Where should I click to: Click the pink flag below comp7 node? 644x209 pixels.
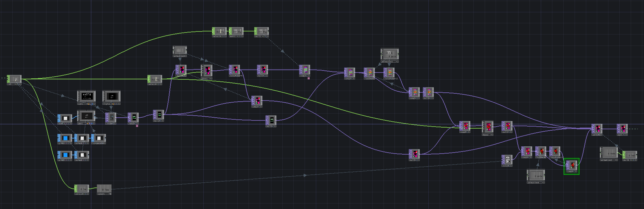point(309,78)
